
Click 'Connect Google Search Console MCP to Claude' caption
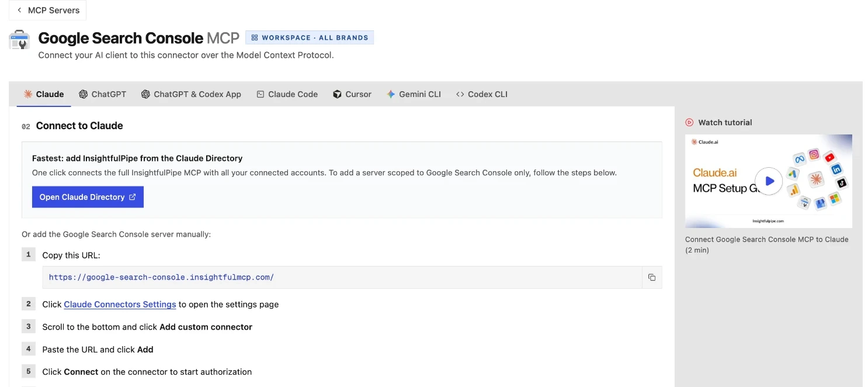point(766,244)
